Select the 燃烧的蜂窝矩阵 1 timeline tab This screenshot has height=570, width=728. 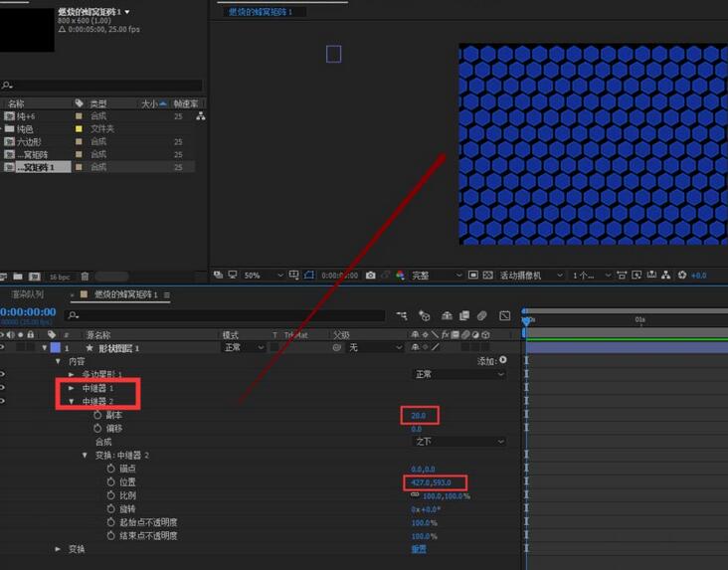(125, 294)
